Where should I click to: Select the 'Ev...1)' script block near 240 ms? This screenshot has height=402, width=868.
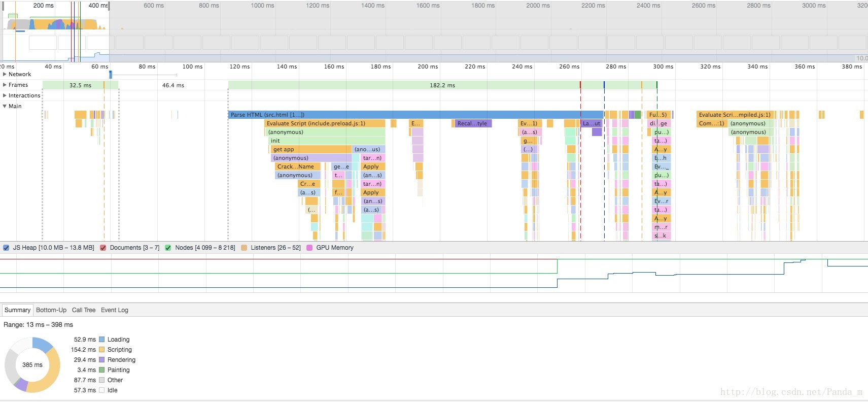click(530, 123)
